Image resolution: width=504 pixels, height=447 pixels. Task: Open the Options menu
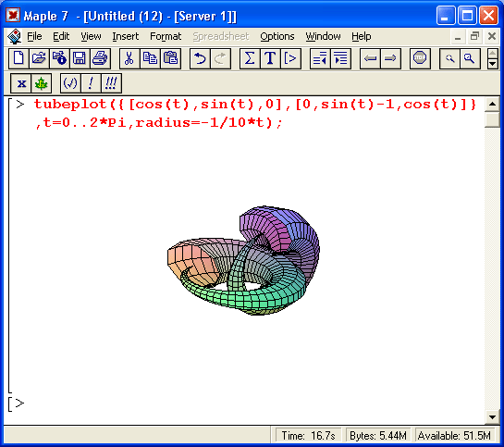point(277,36)
